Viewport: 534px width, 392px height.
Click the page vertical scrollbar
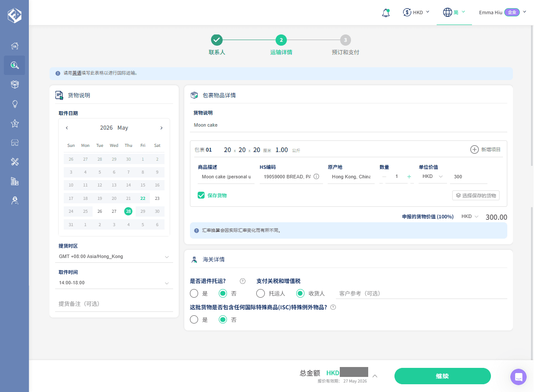point(532,95)
